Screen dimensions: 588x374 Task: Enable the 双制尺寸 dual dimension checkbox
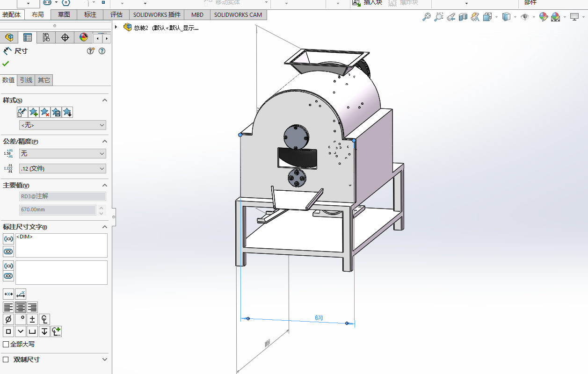(6, 360)
